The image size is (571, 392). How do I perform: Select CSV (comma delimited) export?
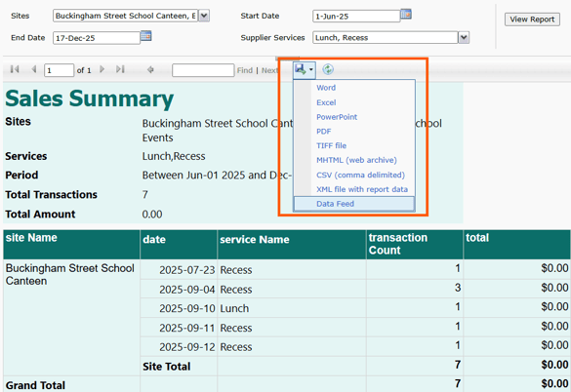[360, 176]
